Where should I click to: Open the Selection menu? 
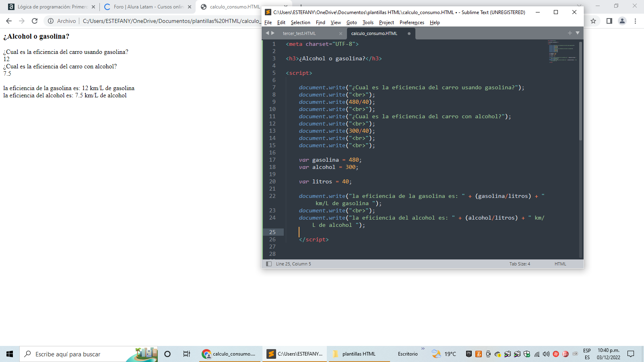[x=301, y=23]
